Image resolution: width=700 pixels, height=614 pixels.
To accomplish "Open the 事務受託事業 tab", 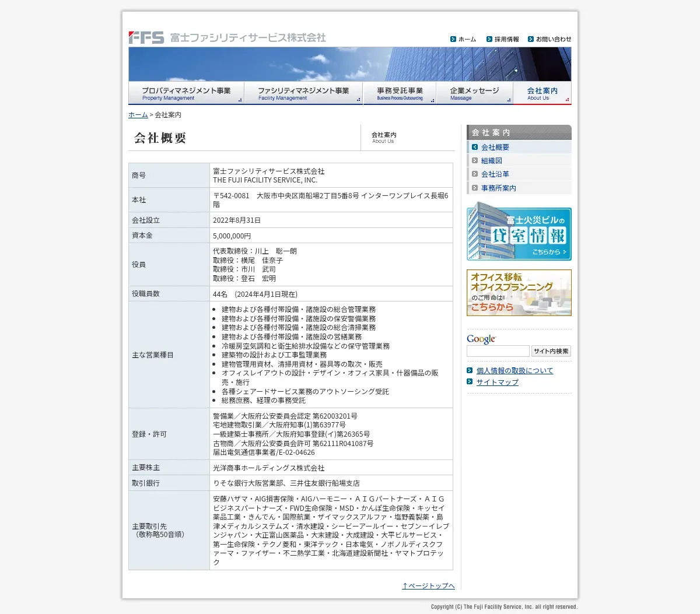I will point(400,93).
